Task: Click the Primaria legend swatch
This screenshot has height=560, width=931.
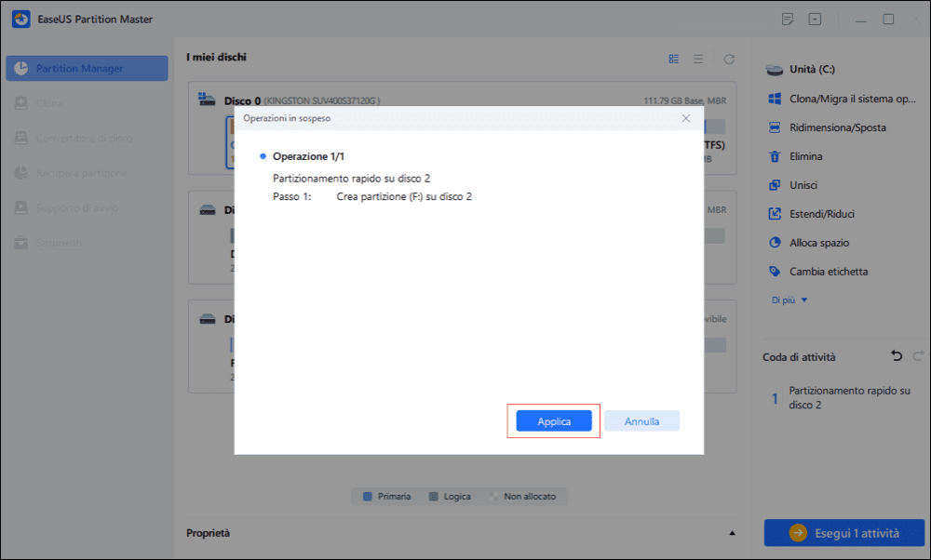Action: pyautogui.click(x=367, y=497)
